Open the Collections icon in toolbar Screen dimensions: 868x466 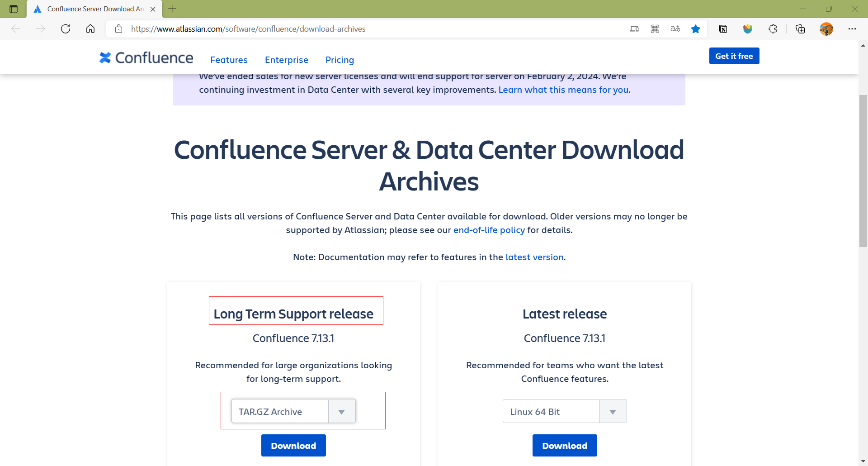tap(800, 29)
